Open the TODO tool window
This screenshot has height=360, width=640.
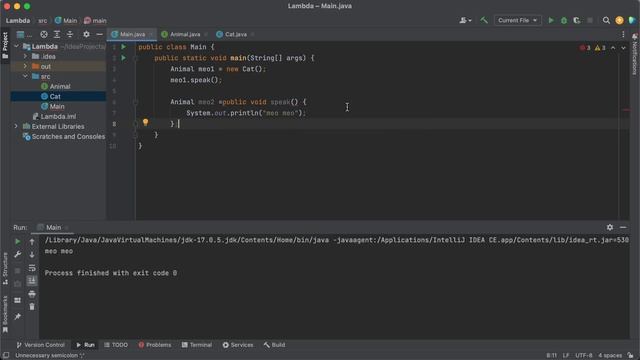116,345
